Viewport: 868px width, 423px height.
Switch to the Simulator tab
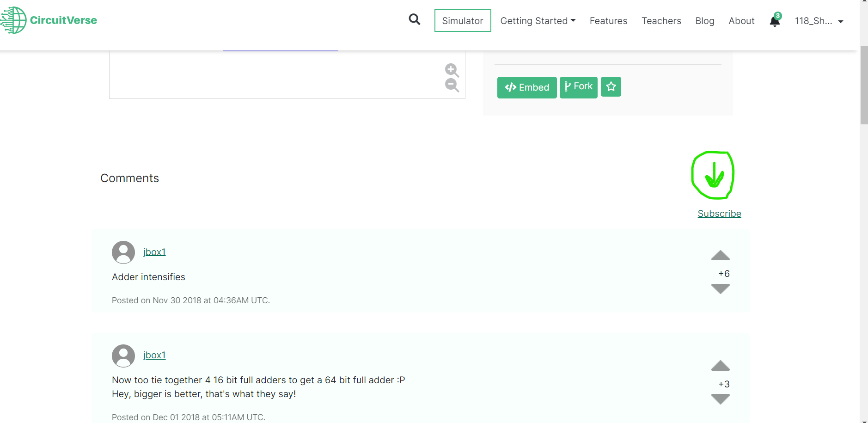click(462, 20)
